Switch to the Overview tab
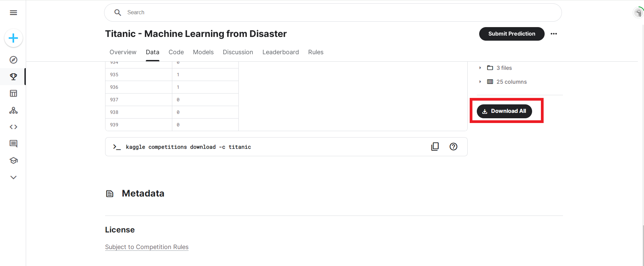644x266 pixels. click(x=123, y=52)
